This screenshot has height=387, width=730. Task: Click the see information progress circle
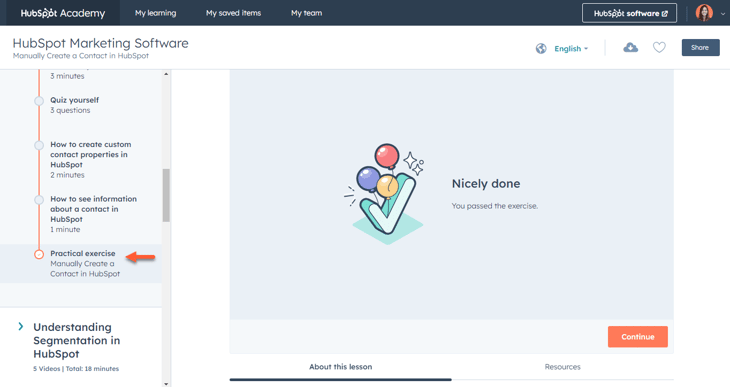click(39, 199)
